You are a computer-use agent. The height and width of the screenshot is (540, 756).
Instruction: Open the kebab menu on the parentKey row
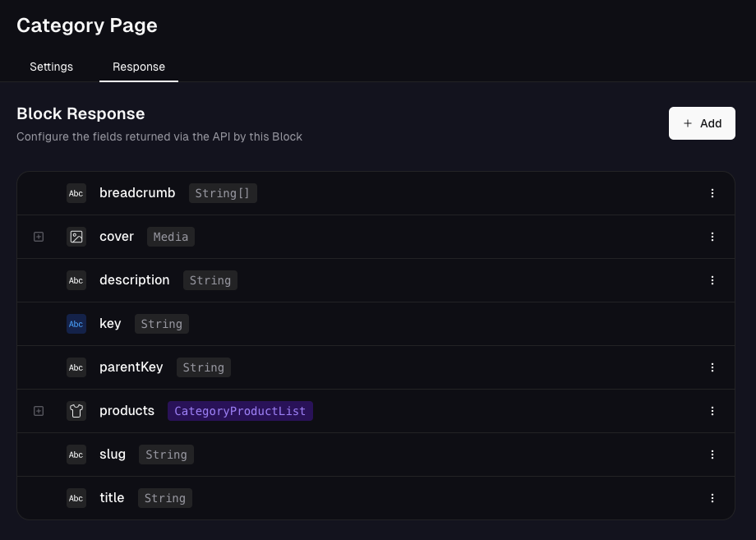tap(712, 367)
